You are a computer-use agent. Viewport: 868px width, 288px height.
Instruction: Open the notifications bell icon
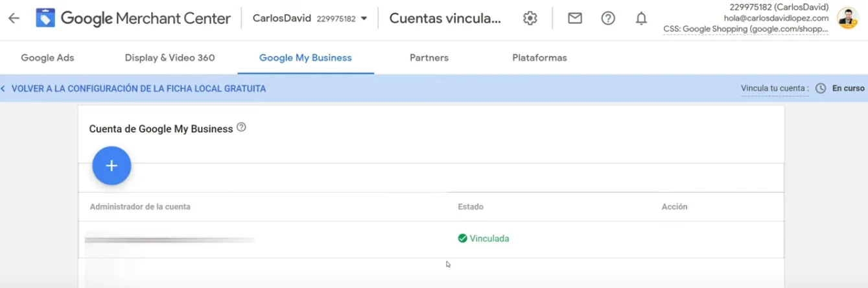pyautogui.click(x=641, y=18)
